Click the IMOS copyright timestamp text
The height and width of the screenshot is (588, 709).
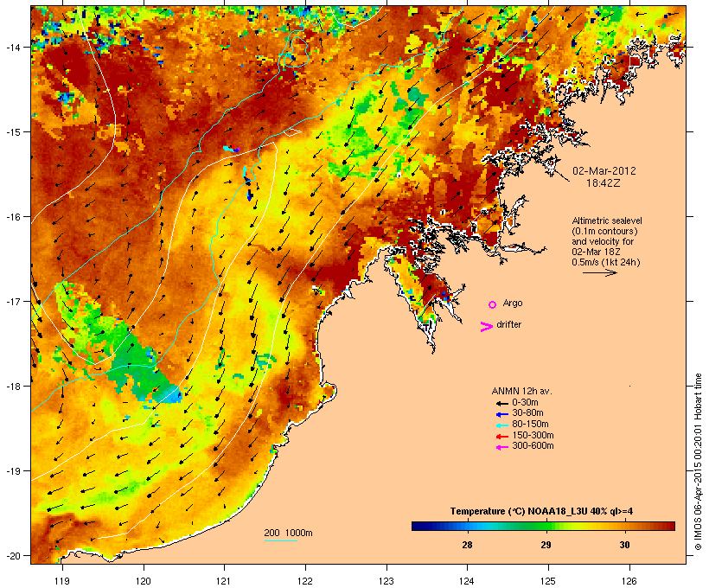coord(698,462)
